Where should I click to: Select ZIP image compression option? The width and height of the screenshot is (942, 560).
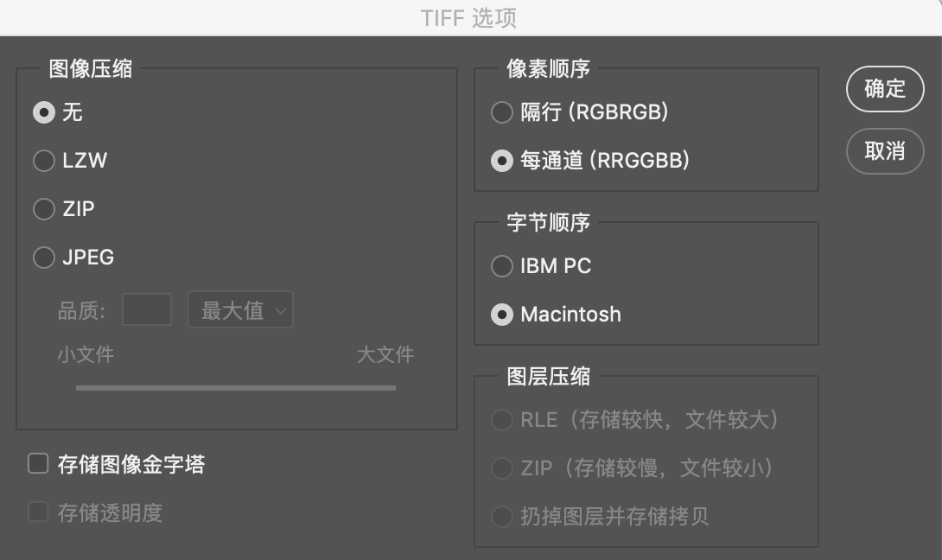(43, 209)
